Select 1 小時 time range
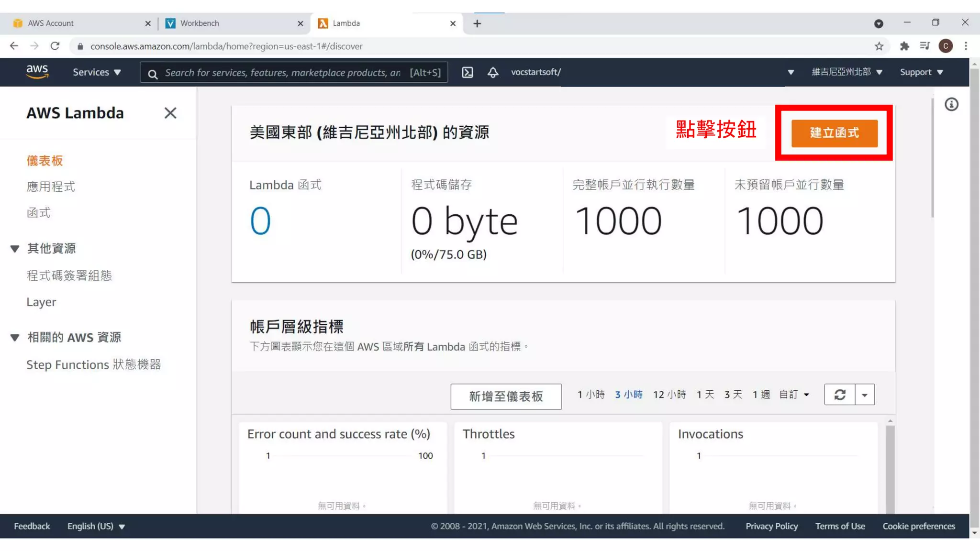980x551 pixels. click(591, 395)
